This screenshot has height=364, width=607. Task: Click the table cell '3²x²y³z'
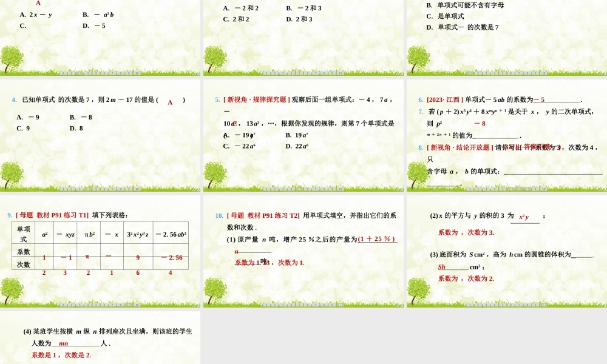click(138, 234)
